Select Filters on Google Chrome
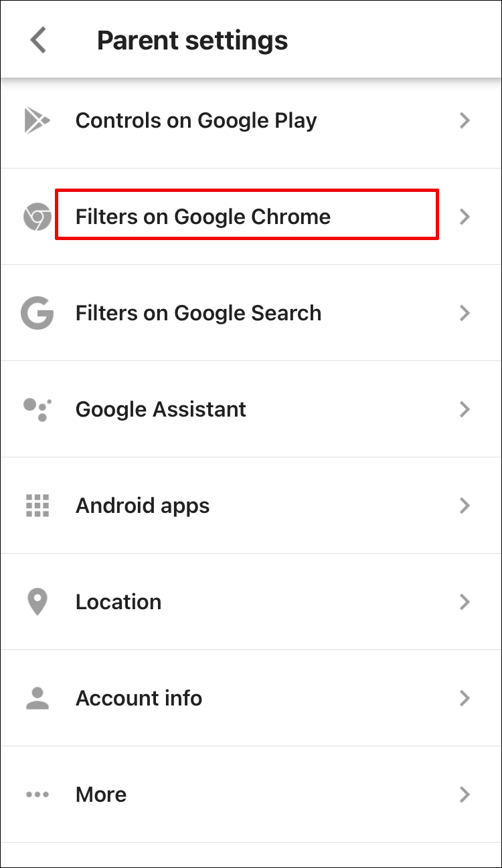 click(203, 217)
